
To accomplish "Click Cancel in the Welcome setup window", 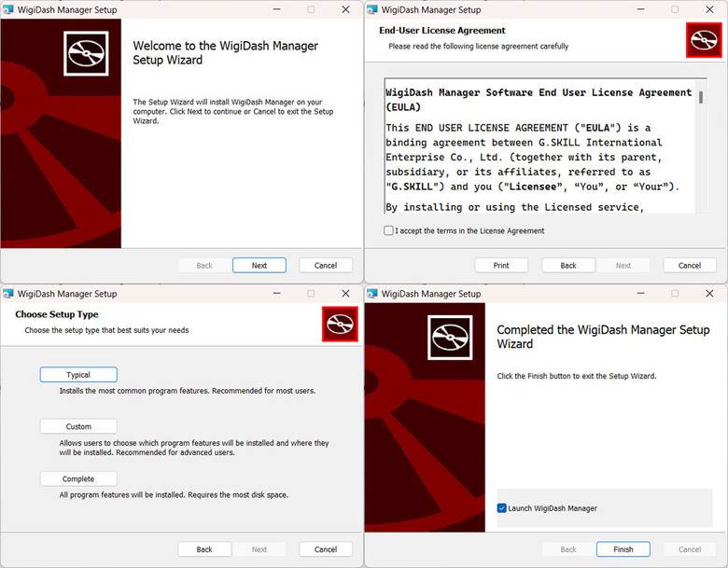I will point(326,266).
